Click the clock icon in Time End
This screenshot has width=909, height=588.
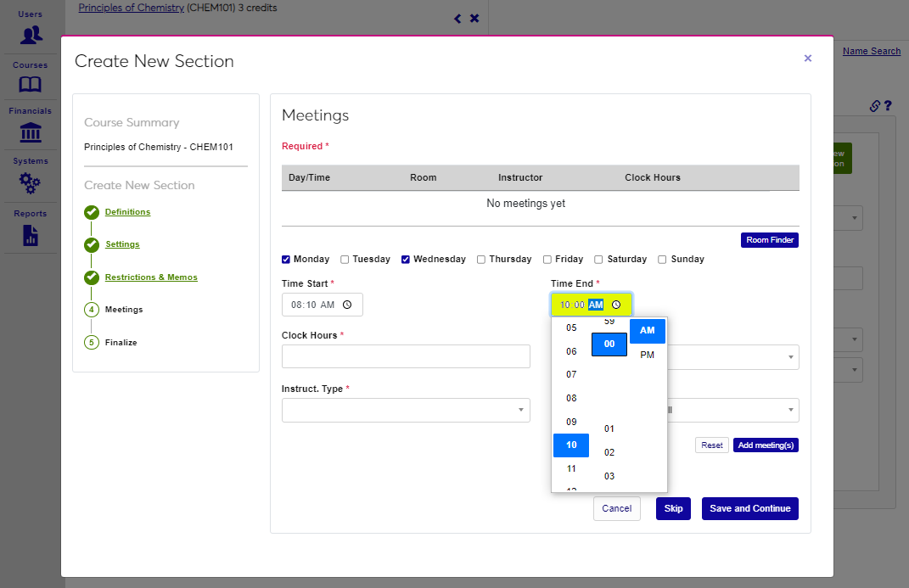(616, 305)
